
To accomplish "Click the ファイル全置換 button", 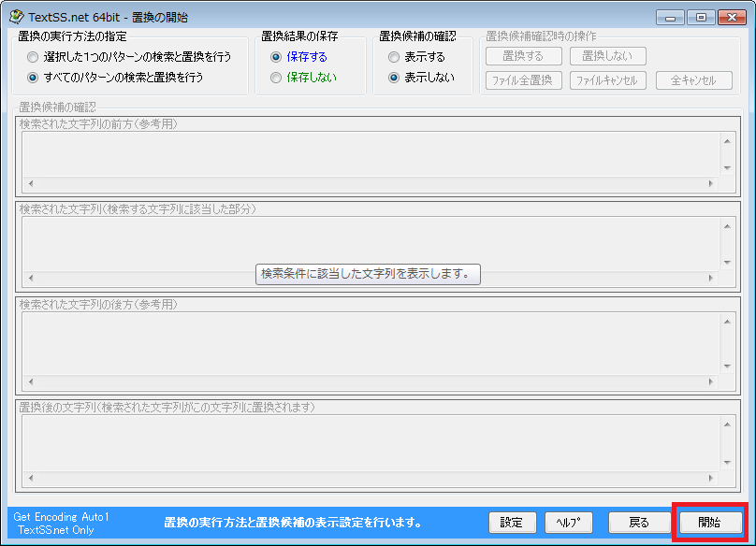I will [524, 80].
